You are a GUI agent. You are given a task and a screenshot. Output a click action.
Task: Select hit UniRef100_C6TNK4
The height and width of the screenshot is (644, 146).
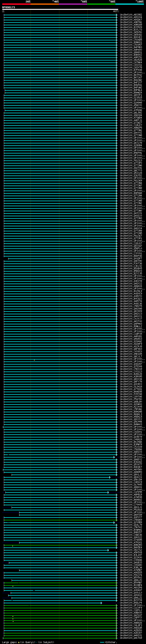pyautogui.click(x=131, y=63)
